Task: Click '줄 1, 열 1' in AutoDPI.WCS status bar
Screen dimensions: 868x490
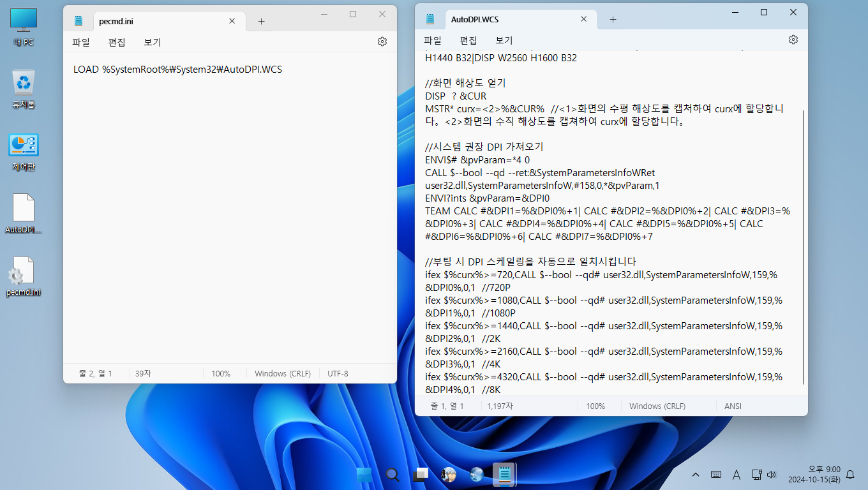Action: pos(447,406)
